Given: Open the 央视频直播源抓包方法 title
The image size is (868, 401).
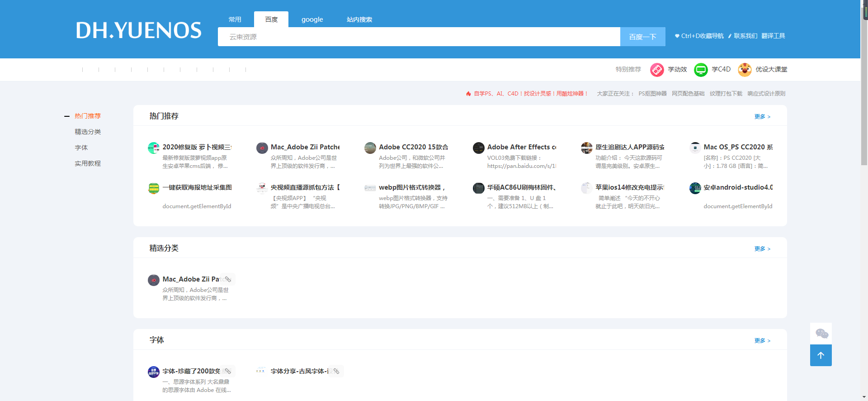Looking at the screenshot, I should coord(305,188).
